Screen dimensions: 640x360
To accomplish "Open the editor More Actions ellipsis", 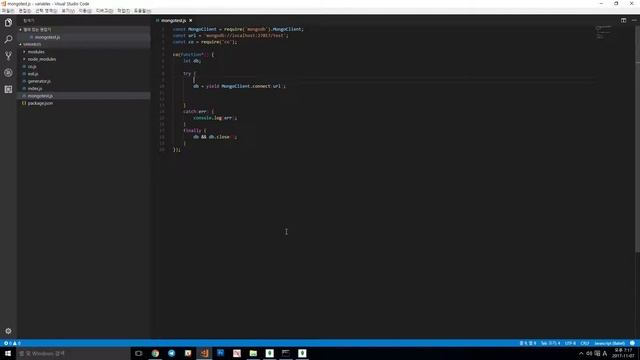I will [634, 20].
